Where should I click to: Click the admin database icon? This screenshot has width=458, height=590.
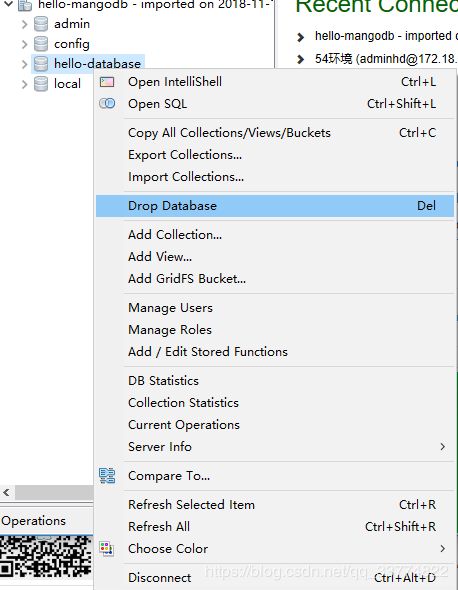pos(41,24)
